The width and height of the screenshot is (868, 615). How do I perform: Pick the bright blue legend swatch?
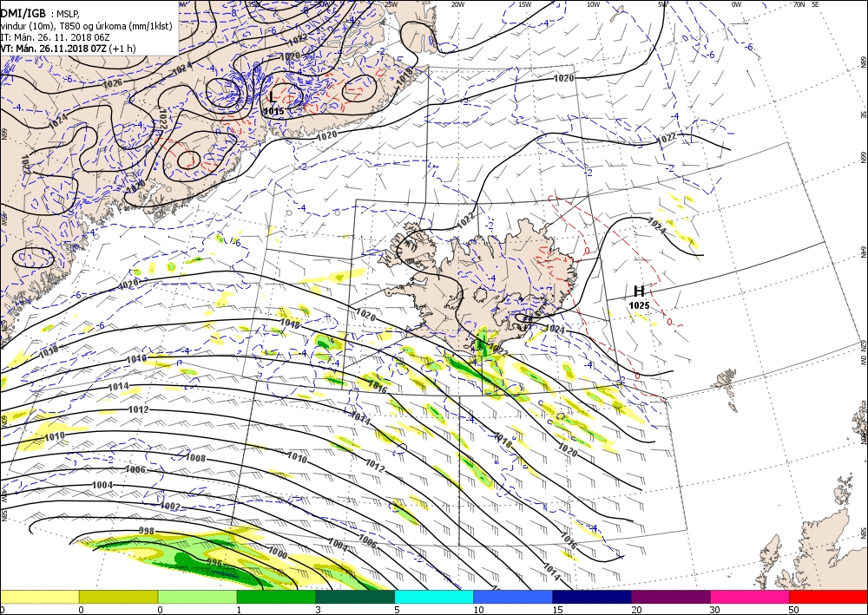coord(513,597)
